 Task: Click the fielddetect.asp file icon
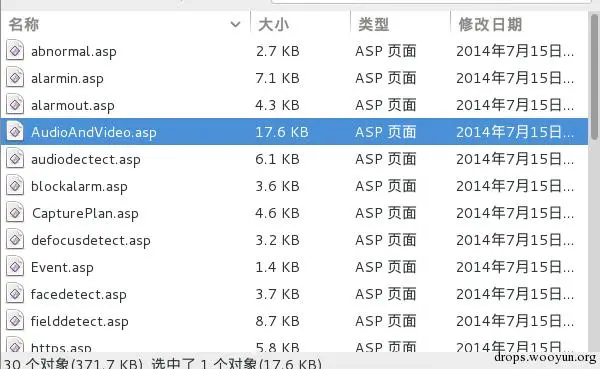[15, 320]
